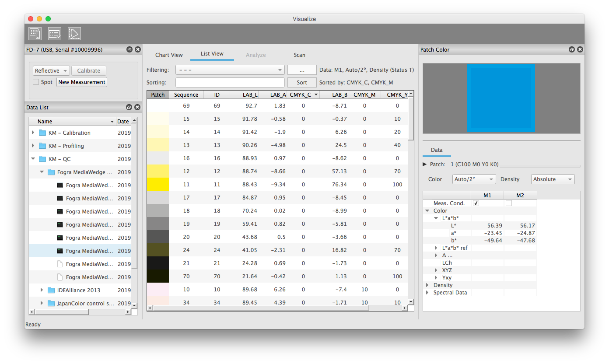609x364 pixels.
Task: Enable the Spot checkbox
Action: point(36,82)
